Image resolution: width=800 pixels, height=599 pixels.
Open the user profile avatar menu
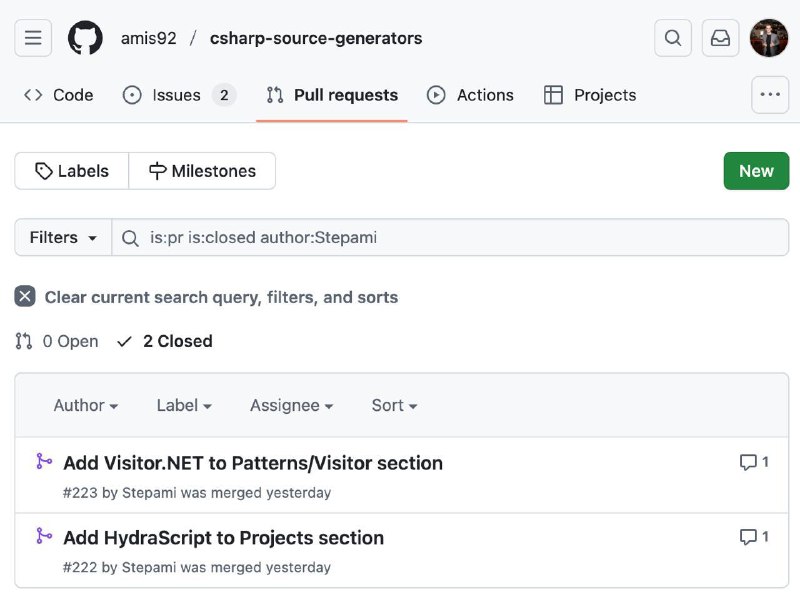coord(769,38)
